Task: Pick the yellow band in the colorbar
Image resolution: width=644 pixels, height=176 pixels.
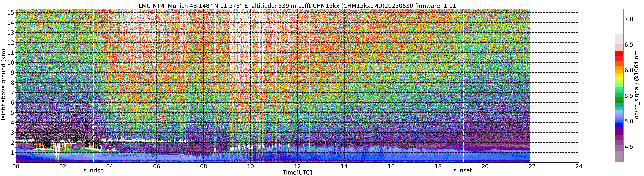Action: pos(619,75)
